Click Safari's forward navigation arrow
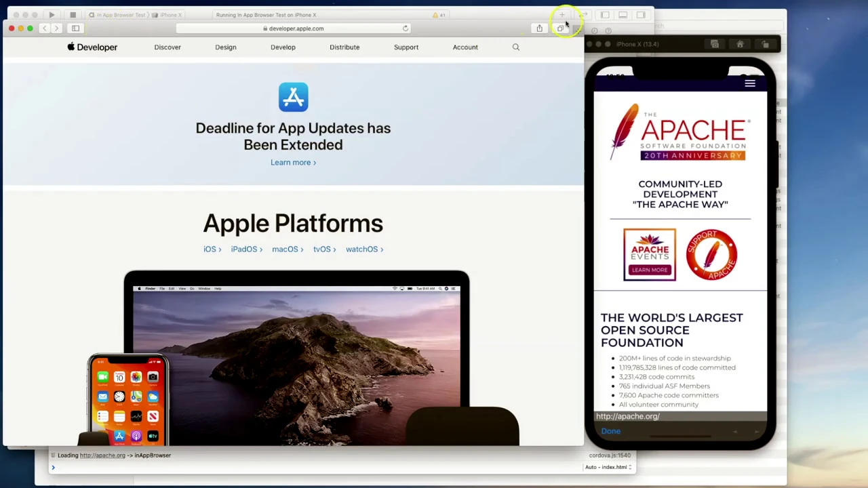This screenshot has width=868, height=488. tap(57, 28)
